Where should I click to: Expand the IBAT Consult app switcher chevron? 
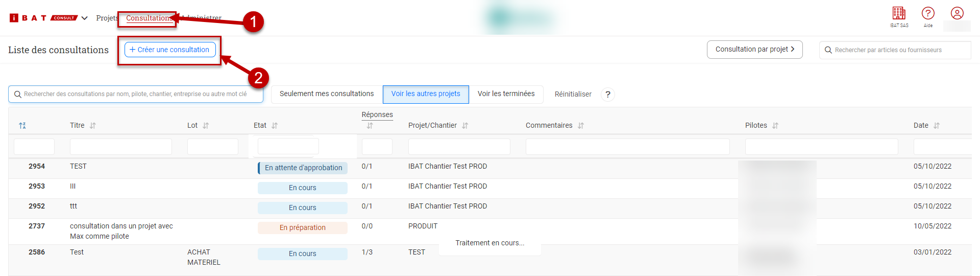tap(85, 18)
